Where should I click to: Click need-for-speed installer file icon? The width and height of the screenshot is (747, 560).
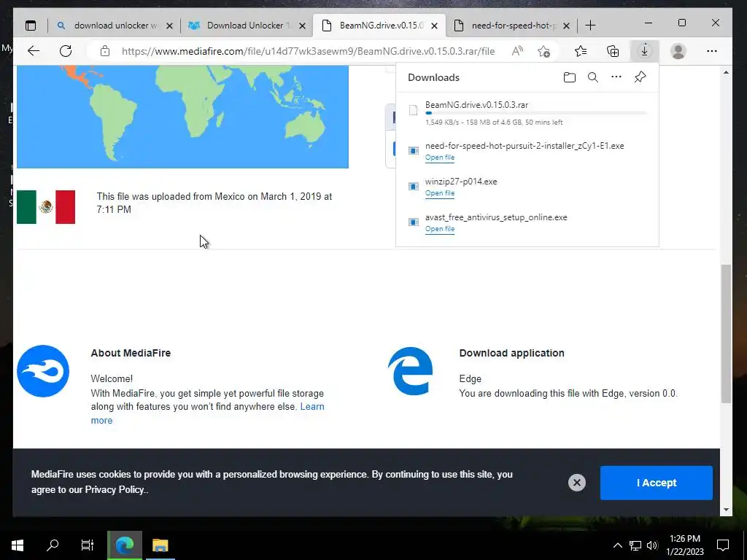pos(414,150)
